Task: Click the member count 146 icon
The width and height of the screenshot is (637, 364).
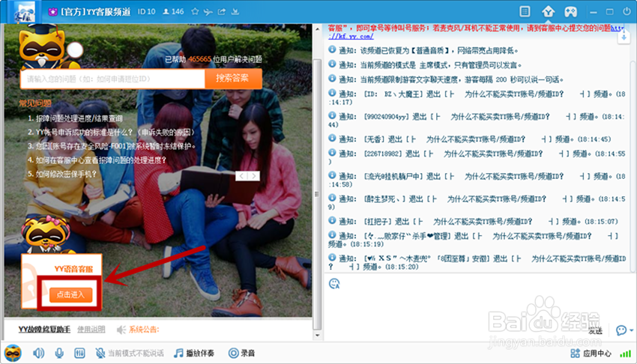Action: [x=166, y=11]
